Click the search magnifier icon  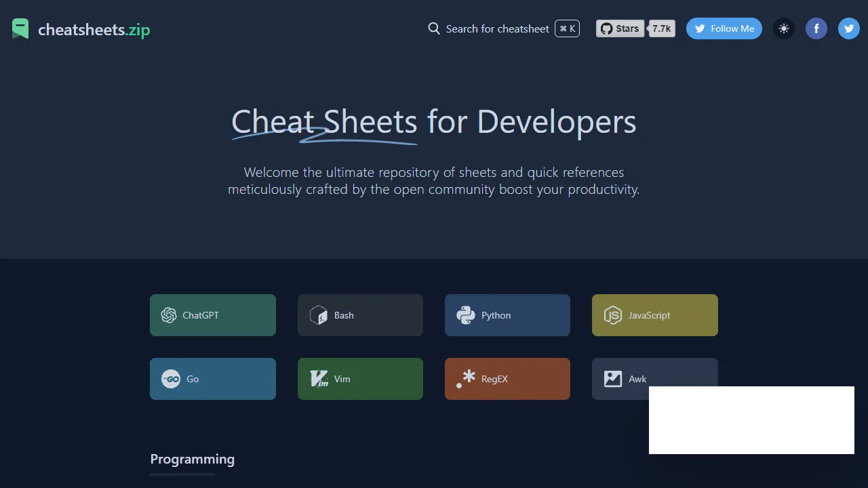434,28
